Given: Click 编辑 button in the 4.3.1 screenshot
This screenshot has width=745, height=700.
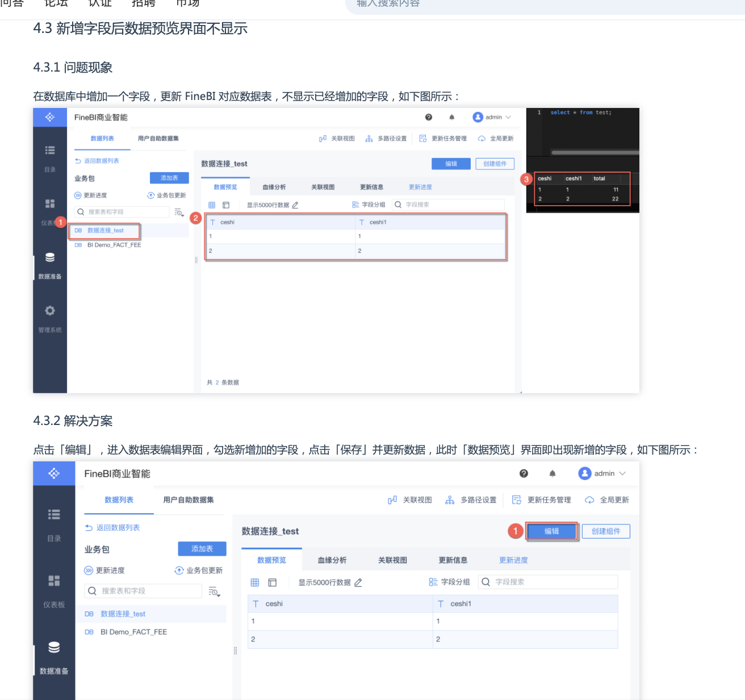Looking at the screenshot, I should (451, 164).
